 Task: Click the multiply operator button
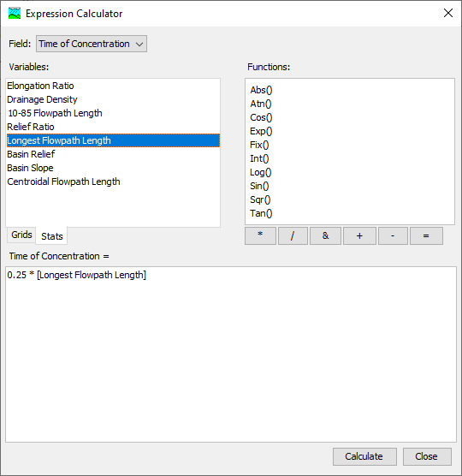click(260, 236)
